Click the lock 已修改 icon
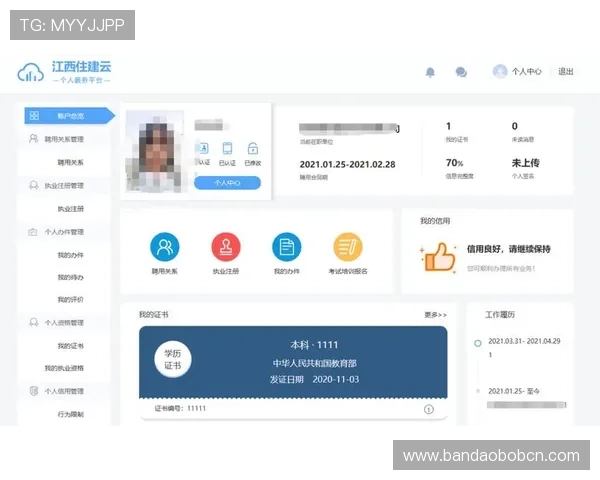The height and width of the screenshot is (480, 600). pyautogui.click(x=253, y=148)
